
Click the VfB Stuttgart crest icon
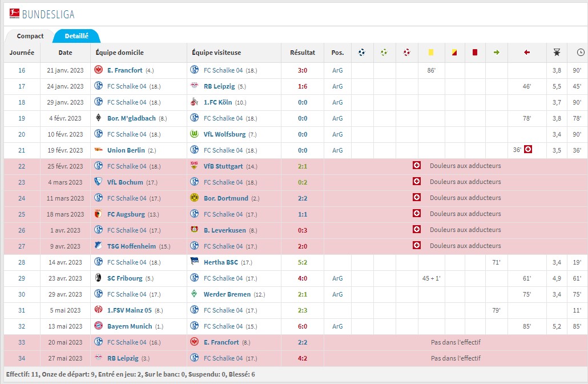[194, 166]
